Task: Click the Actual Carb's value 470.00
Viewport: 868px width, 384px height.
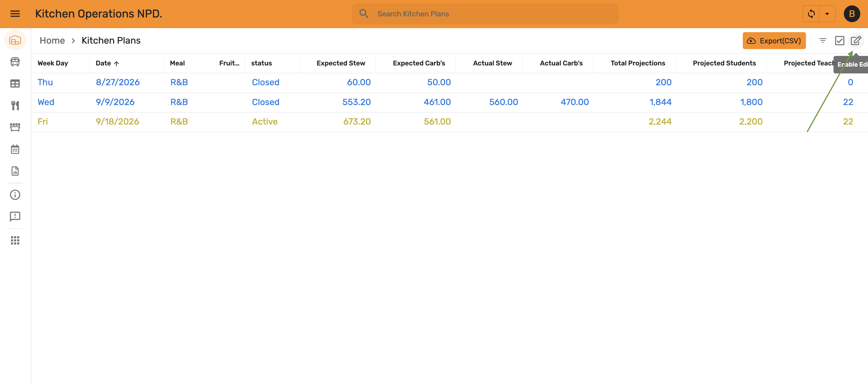Action: coord(574,102)
